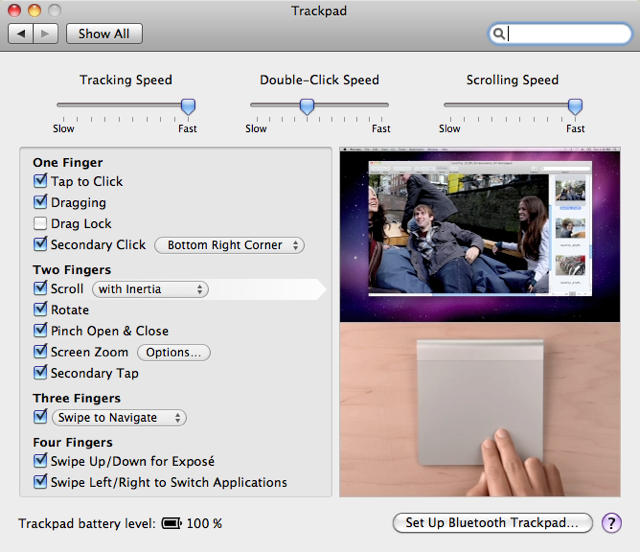
Task: Toggle the Secondary Click checkbox
Action: pyautogui.click(x=40, y=244)
